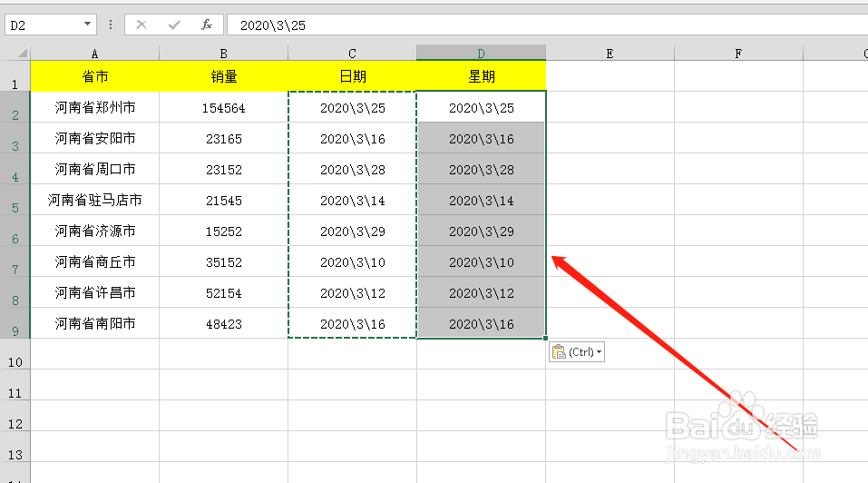
Task: Click cell 河南省许昌市
Action: point(94,292)
